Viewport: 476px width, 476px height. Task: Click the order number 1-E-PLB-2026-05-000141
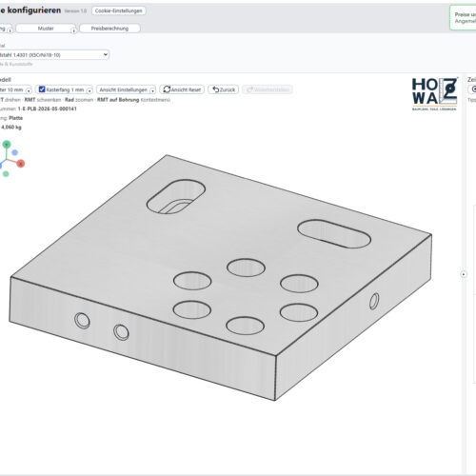(x=48, y=109)
